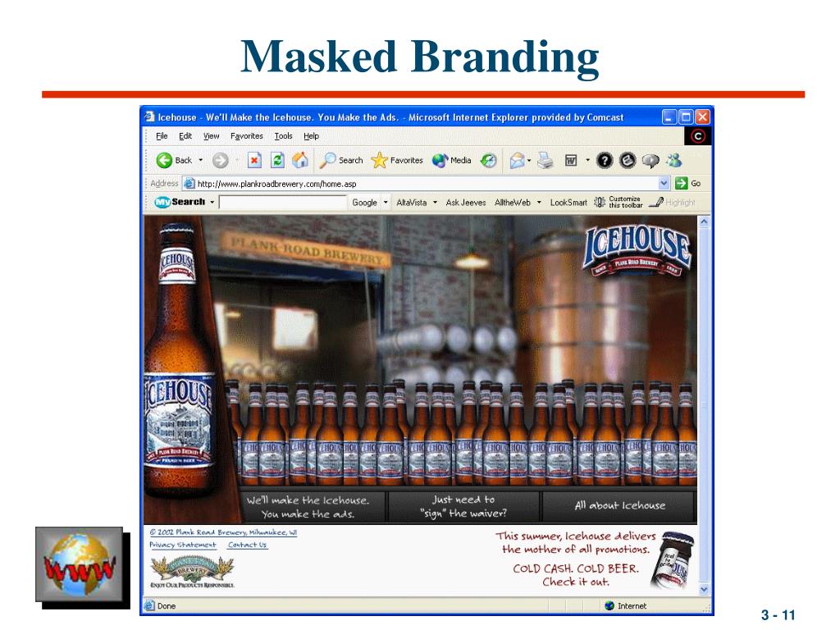Screen dimensions: 840x630
Task: Open the View menu
Action: click(x=211, y=136)
